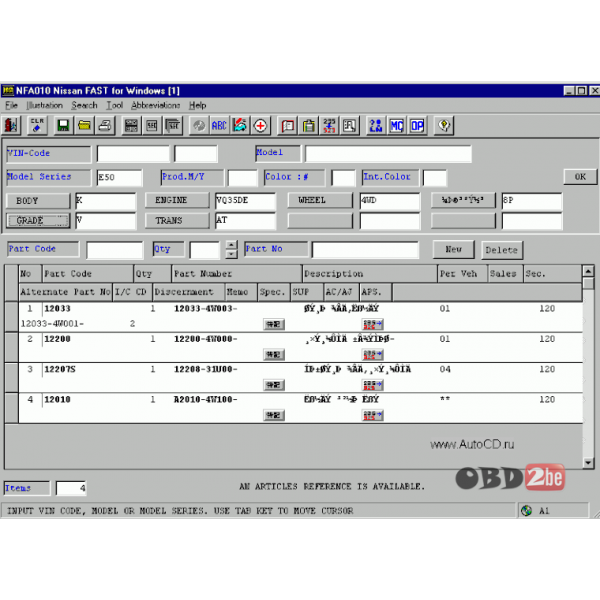Screen dimensions: 600x600
Task: Select row 3 via its left row header
Action: [11, 378]
